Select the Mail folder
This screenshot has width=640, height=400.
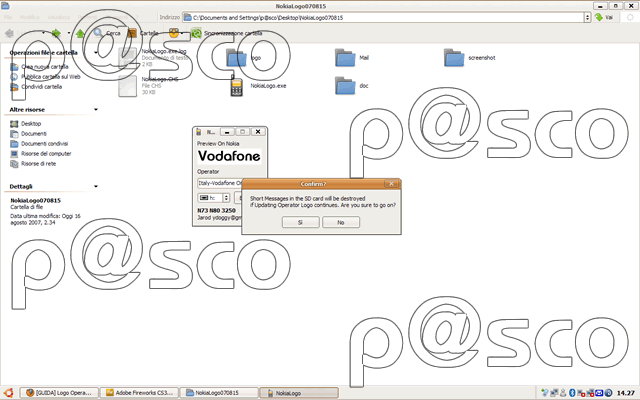pyautogui.click(x=352, y=58)
